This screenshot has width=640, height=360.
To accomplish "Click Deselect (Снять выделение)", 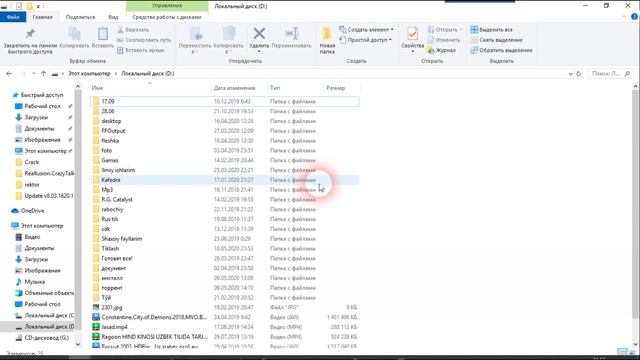I will point(496,40).
